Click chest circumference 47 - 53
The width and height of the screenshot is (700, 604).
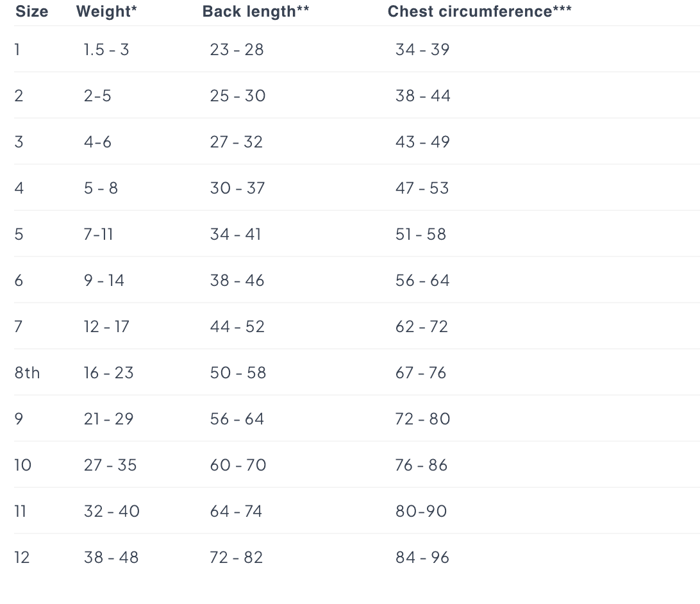(422, 188)
